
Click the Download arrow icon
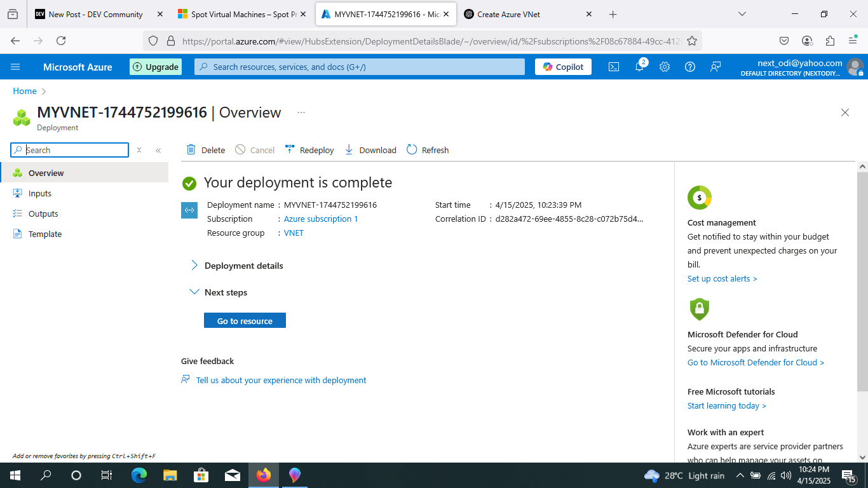point(349,149)
